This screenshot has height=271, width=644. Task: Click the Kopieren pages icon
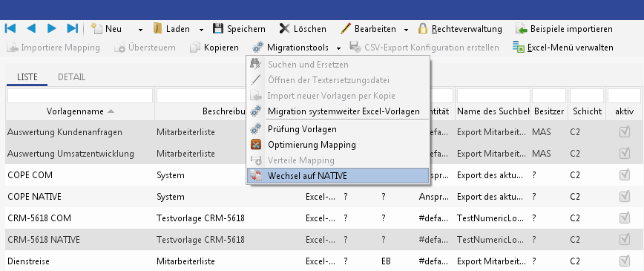[194, 48]
